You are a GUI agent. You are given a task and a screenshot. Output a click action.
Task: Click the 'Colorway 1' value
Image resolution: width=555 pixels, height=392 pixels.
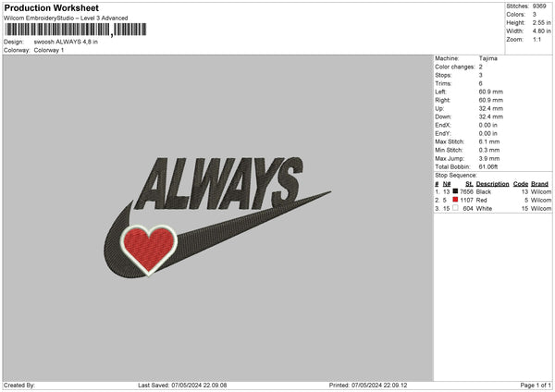click(49, 50)
